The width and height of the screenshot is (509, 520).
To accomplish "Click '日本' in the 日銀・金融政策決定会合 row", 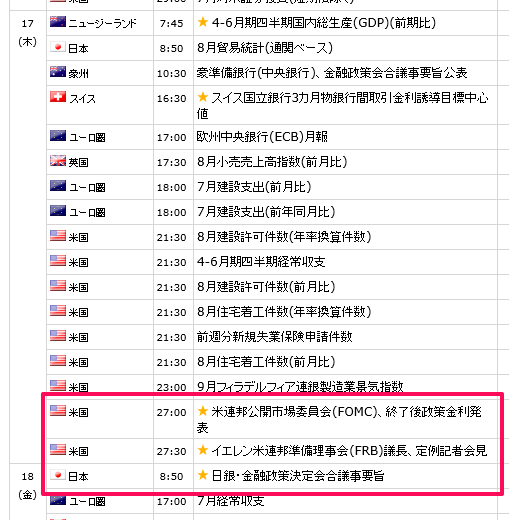I will tap(78, 476).
